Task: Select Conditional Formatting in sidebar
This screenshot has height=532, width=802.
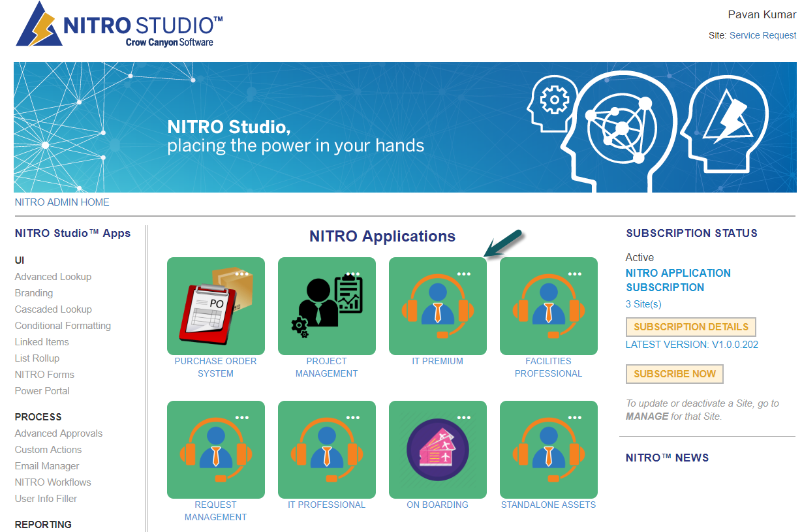Action: click(63, 326)
